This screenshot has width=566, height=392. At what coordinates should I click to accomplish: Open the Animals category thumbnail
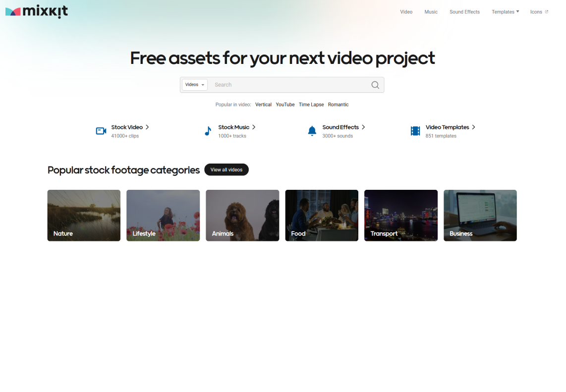click(x=242, y=216)
